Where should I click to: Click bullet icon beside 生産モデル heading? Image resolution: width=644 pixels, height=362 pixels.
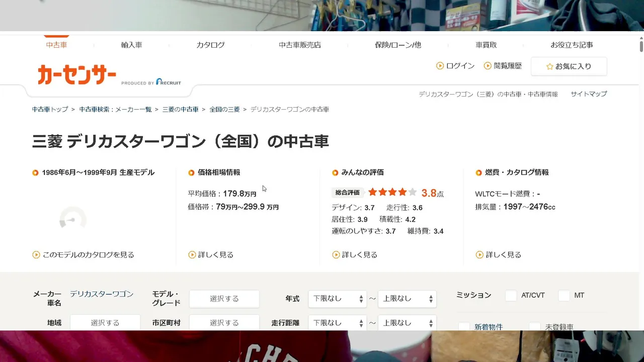[35, 173]
